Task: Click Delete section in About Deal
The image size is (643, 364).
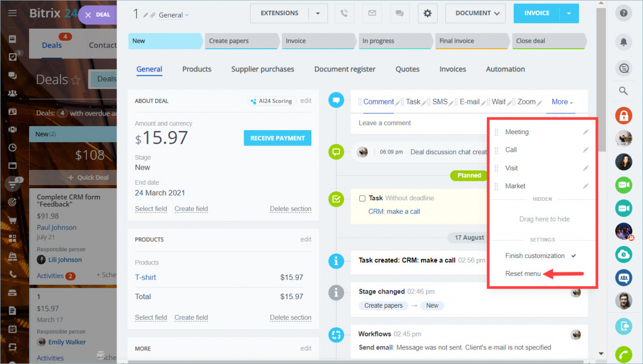Action: tap(290, 209)
